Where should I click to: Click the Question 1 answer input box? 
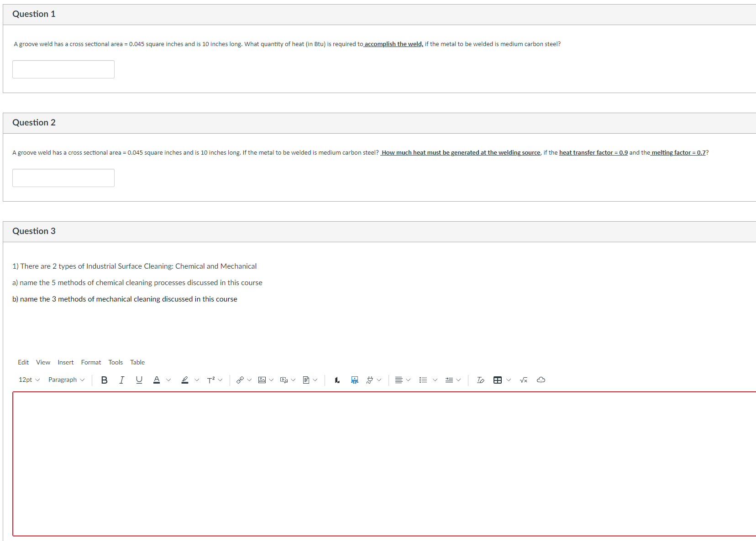coord(63,69)
